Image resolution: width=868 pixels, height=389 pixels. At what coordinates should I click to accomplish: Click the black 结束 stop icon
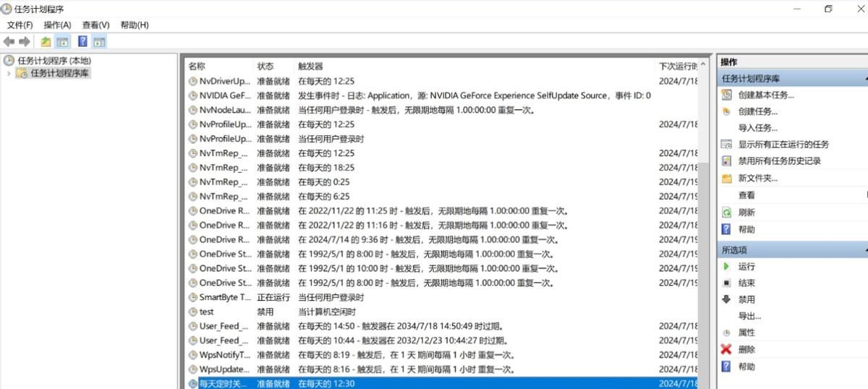click(727, 283)
